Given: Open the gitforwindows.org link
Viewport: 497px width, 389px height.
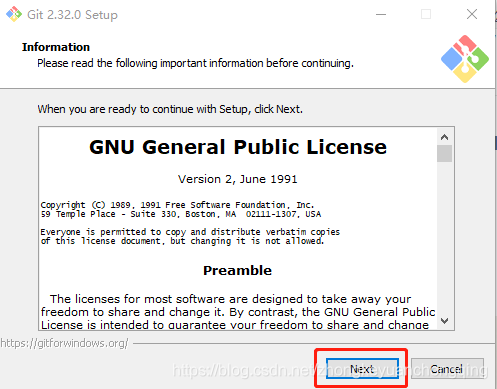Looking at the screenshot, I should pos(64,343).
